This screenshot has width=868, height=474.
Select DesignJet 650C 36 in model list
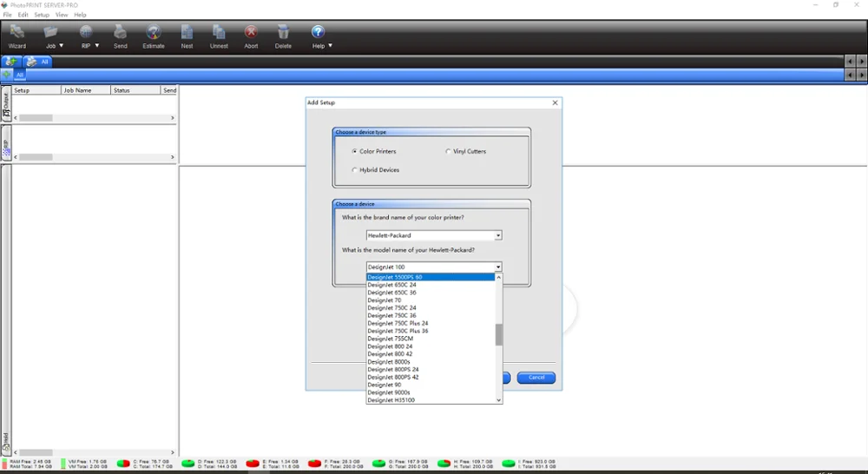pos(431,293)
